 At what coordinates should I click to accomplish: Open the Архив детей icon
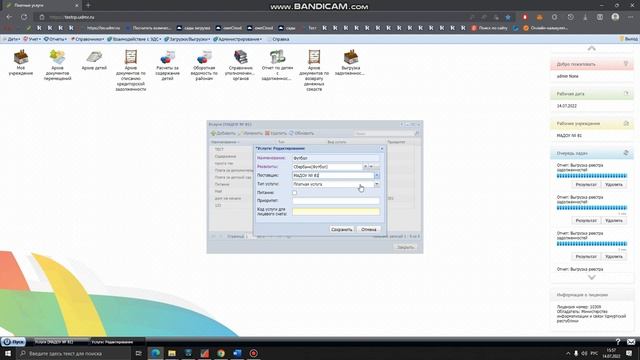pyautogui.click(x=94, y=60)
